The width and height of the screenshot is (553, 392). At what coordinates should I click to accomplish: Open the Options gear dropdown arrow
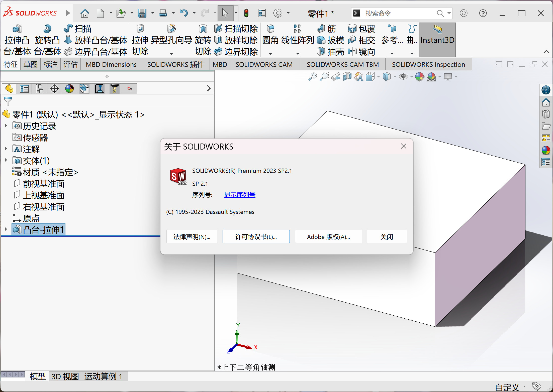[x=288, y=13]
